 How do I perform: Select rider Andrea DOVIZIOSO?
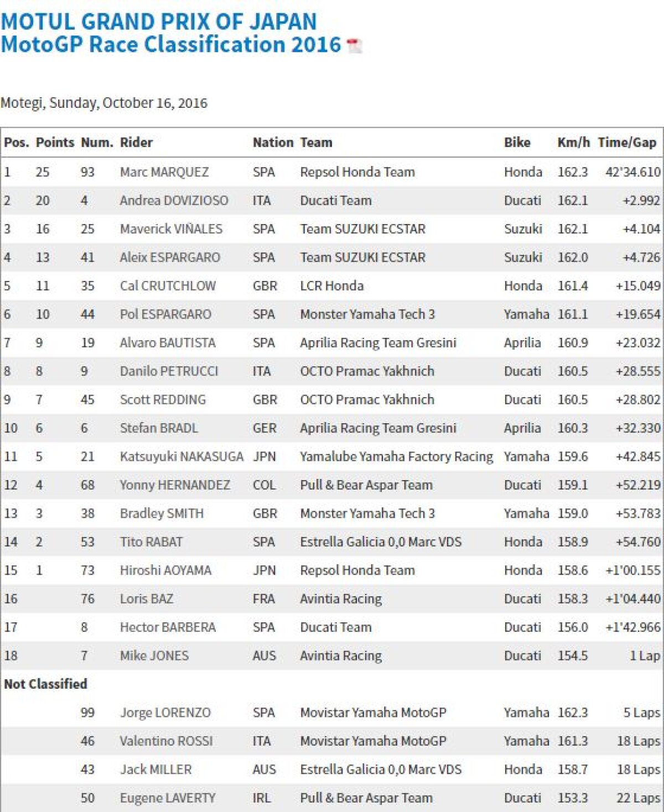(174, 200)
